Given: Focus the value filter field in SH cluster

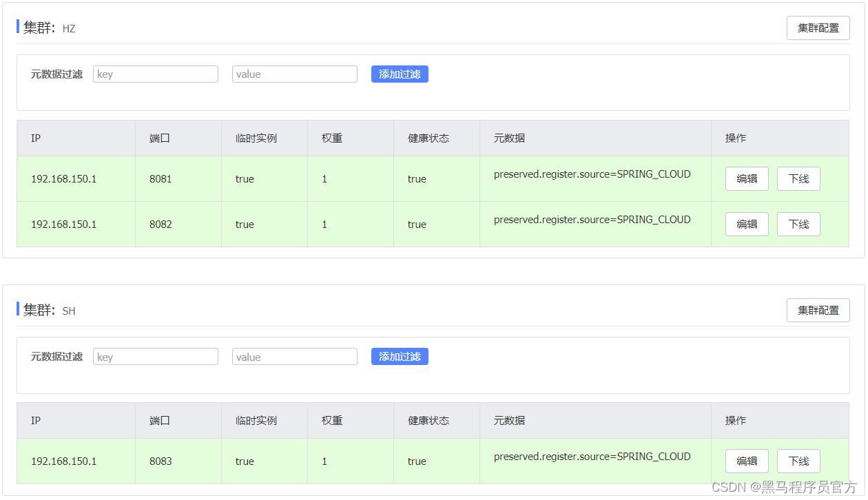Looking at the screenshot, I should pyautogui.click(x=295, y=357).
